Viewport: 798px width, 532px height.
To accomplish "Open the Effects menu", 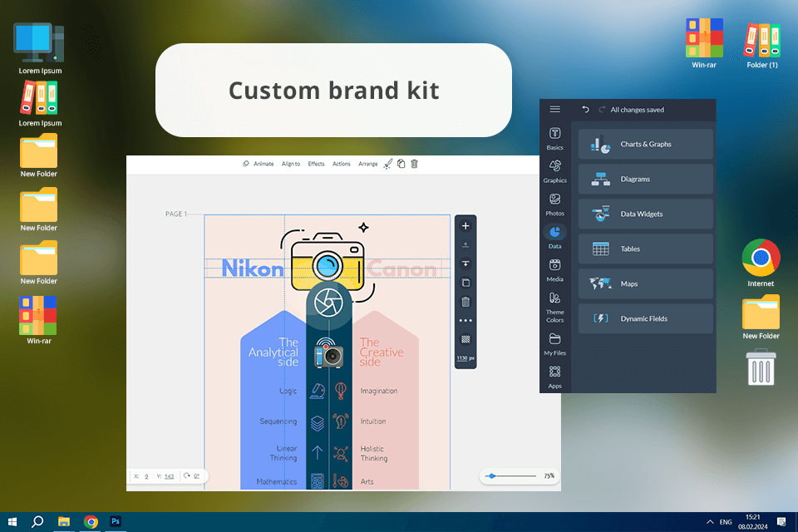I will click(316, 164).
